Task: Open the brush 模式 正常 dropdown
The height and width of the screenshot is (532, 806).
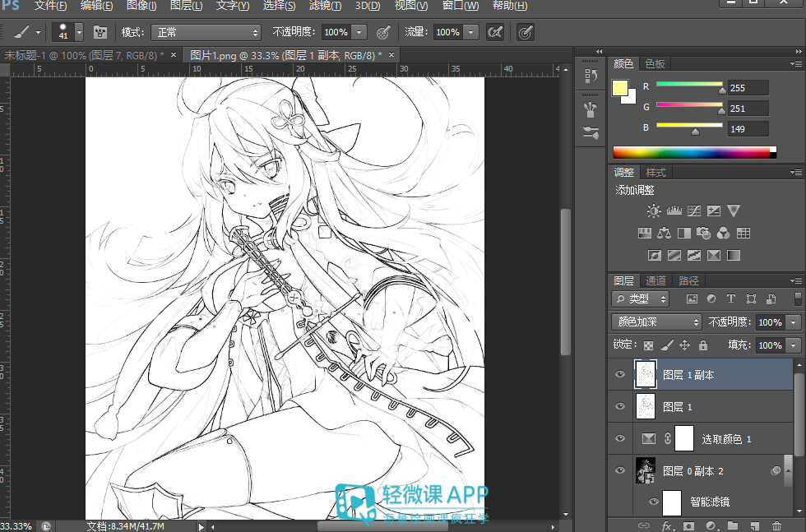Action: (x=206, y=32)
